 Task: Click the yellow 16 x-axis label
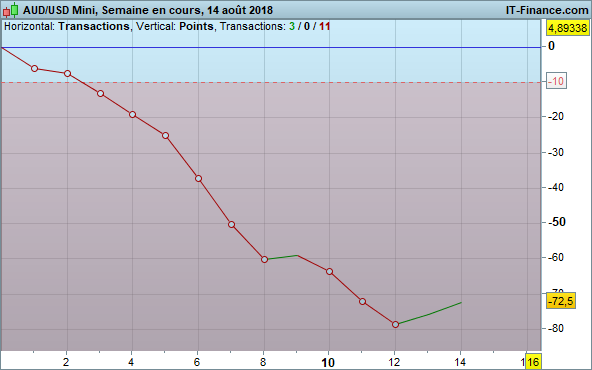(533, 362)
